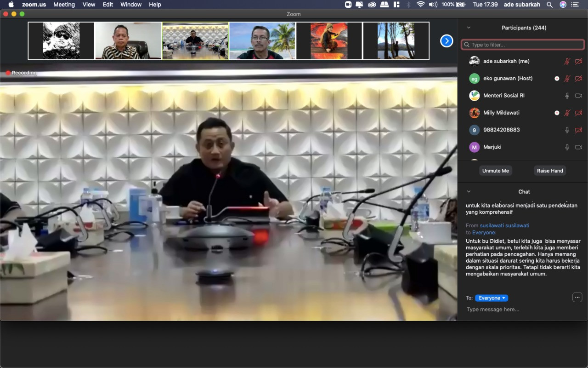This screenshot has width=588, height=368.
Task: Open the Apple menu
Action: [11, 5]
